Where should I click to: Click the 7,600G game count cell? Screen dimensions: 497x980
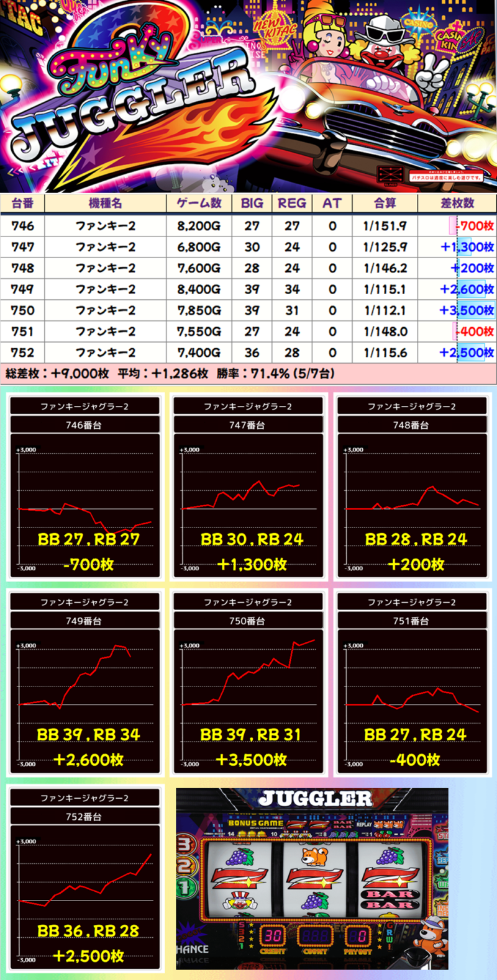click(x=199, y=268)
